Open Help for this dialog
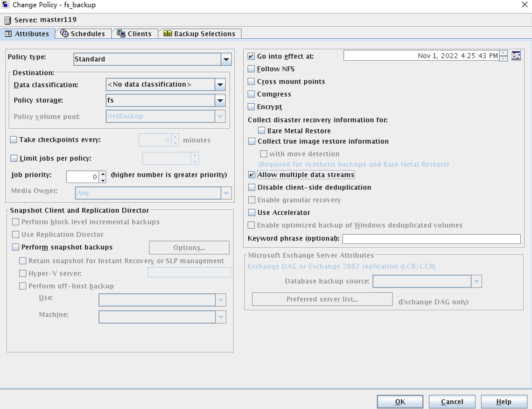The width and height of the screenshot is (532, 409). coord(504,402)
